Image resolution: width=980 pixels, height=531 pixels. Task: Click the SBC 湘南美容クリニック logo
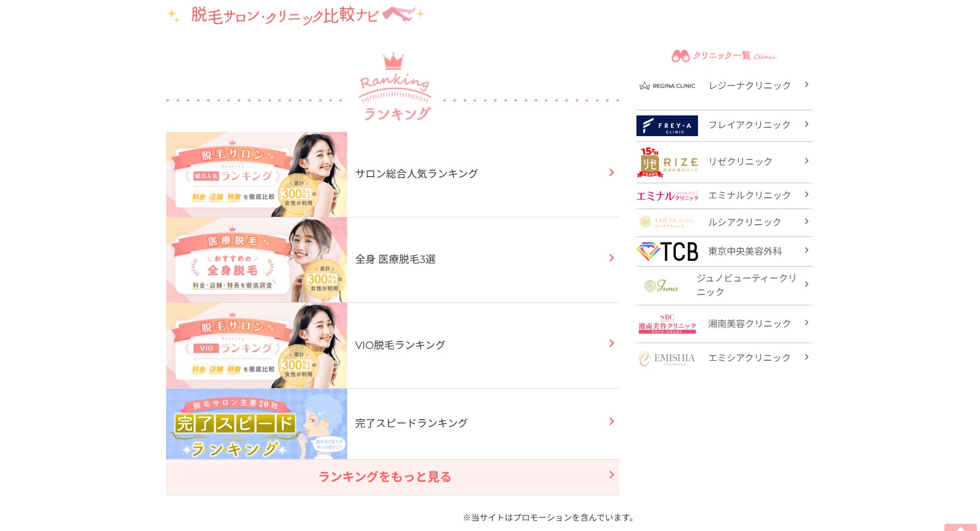click(x=667, y=324)
